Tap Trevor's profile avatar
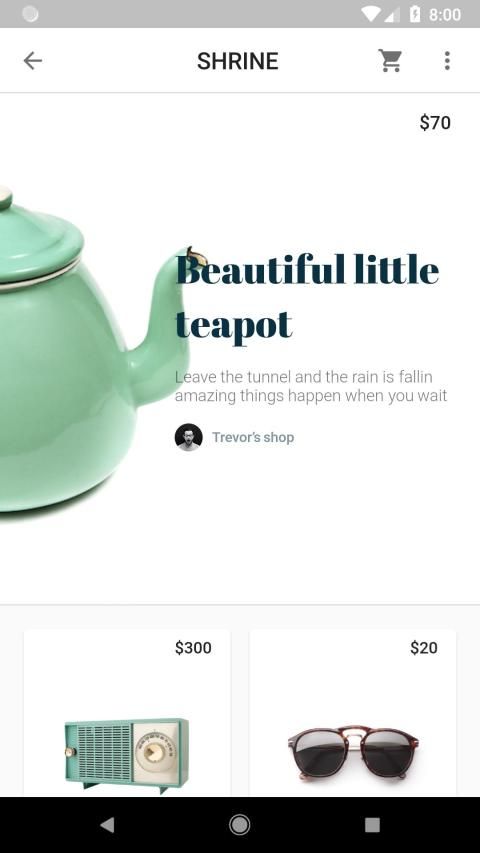This screenshot has width=480, height=853. [x=188, y=437]
